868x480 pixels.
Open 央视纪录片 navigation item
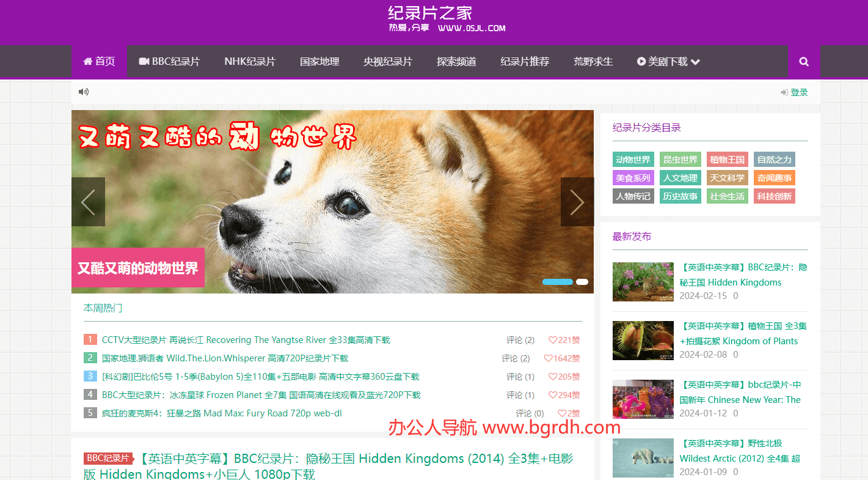[x=388, y=61]
